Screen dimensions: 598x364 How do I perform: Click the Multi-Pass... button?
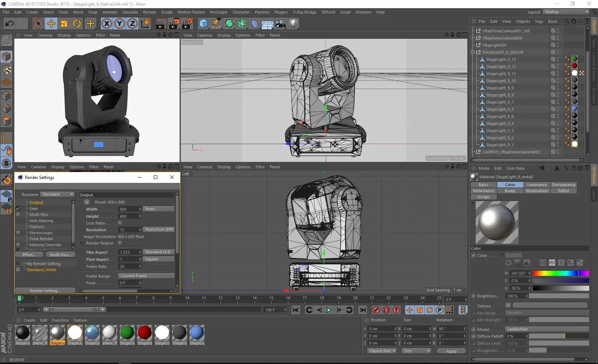[x=61, y=255]
